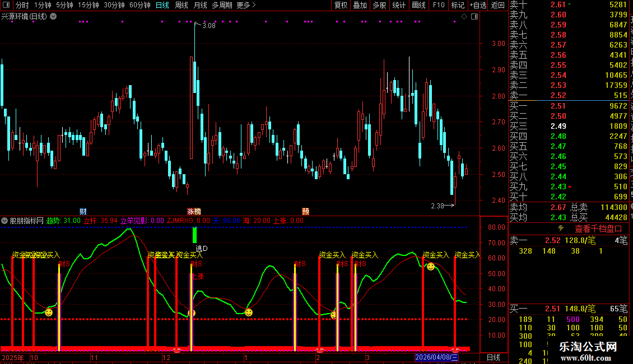The height and width of the screenshot is (364, 633).
Task: Click the smiley icon near March indicator peak
Action: [431, 267]
